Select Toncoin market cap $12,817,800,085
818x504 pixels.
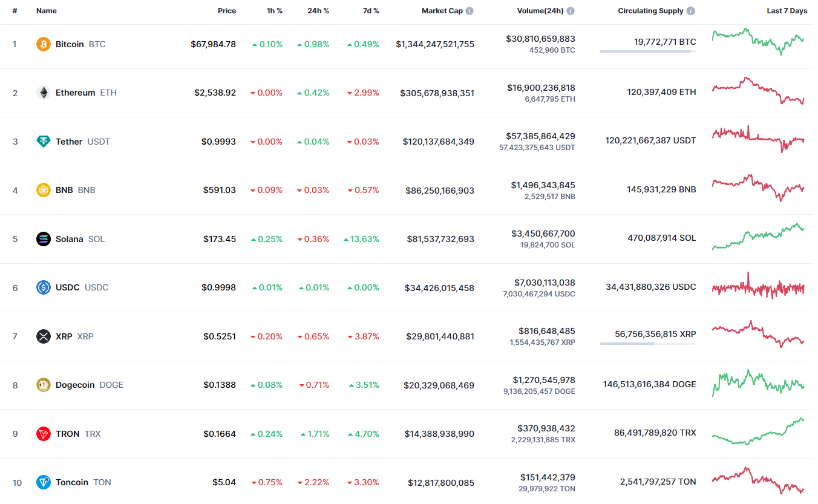(x=441, y=483)
